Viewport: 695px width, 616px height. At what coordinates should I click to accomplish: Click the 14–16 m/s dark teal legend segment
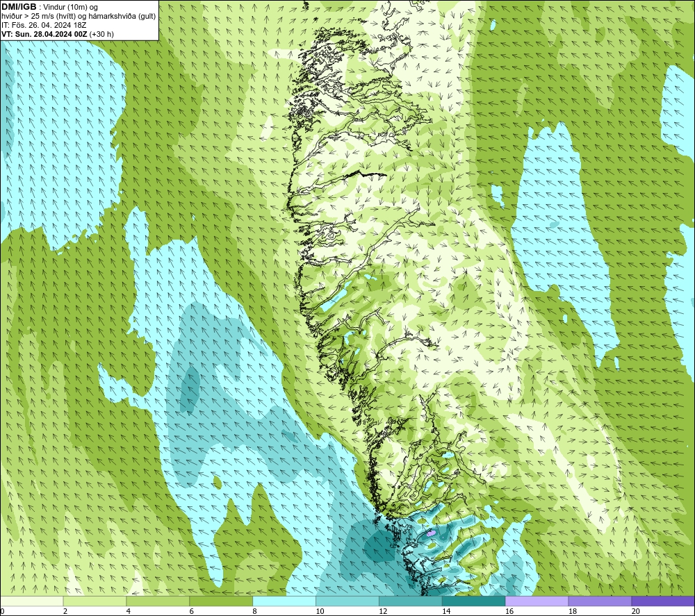(473, 601)
